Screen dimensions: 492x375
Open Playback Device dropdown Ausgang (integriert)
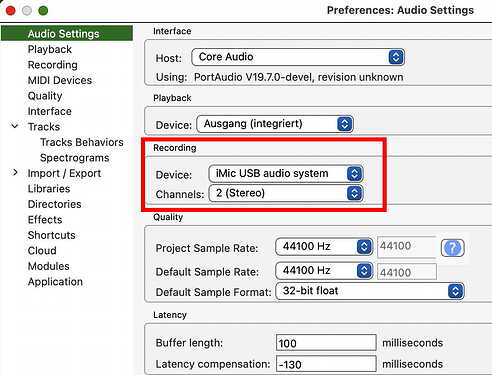[275, 124]
